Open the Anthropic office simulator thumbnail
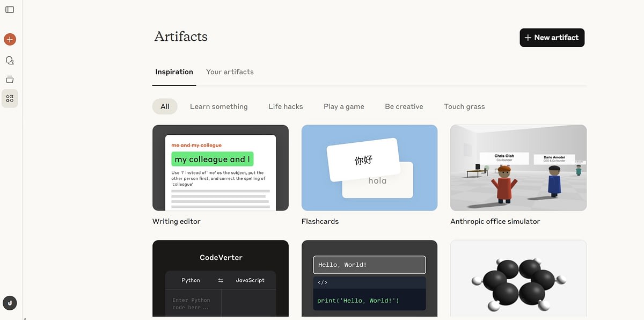644x320 pixels. point(518,168)
